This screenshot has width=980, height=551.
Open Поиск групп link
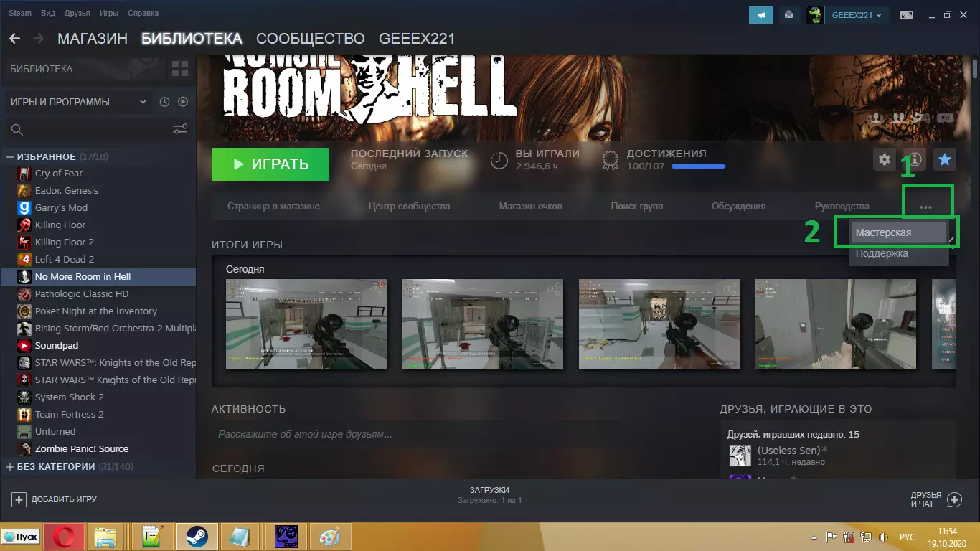coord(637,207)
